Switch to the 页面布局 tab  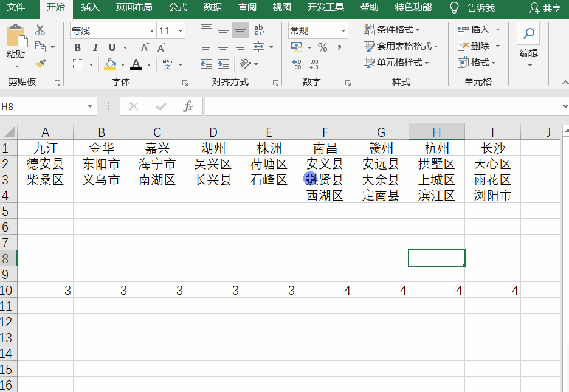pyautogui.click(x=134, y=7)
